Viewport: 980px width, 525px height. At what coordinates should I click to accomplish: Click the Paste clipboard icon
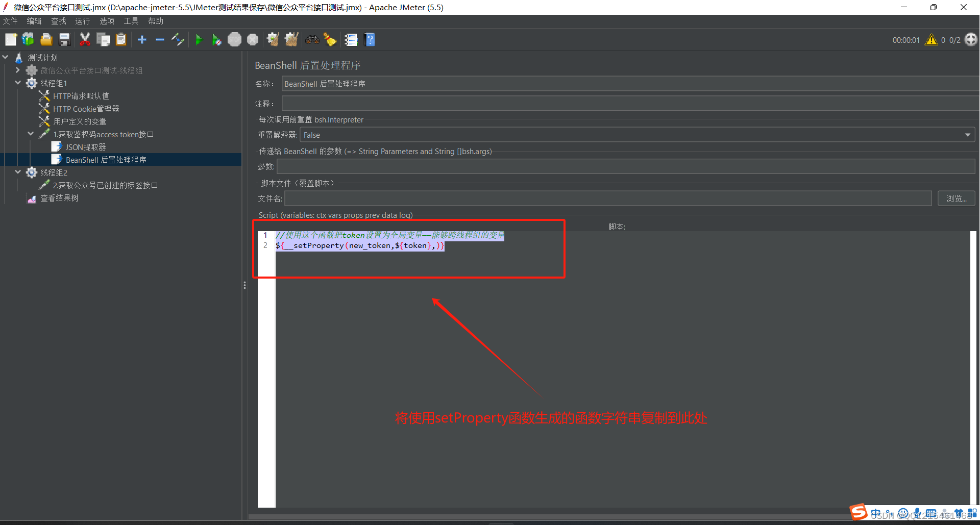click(x=121, y=39)
